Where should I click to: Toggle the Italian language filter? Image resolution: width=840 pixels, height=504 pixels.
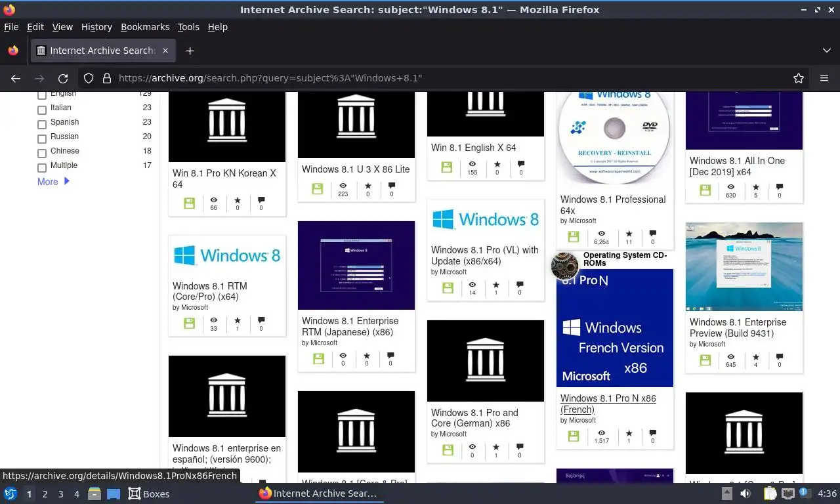coord(42,110)
